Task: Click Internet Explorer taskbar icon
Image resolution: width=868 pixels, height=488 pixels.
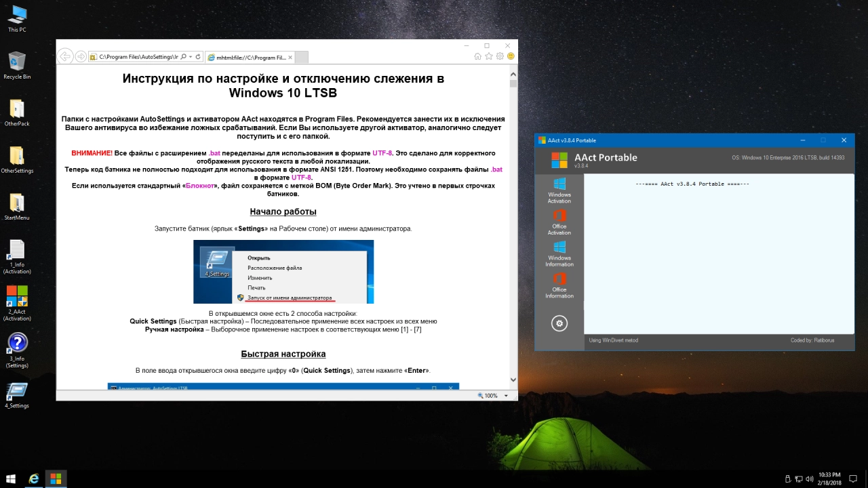Action: coord(33,479)
